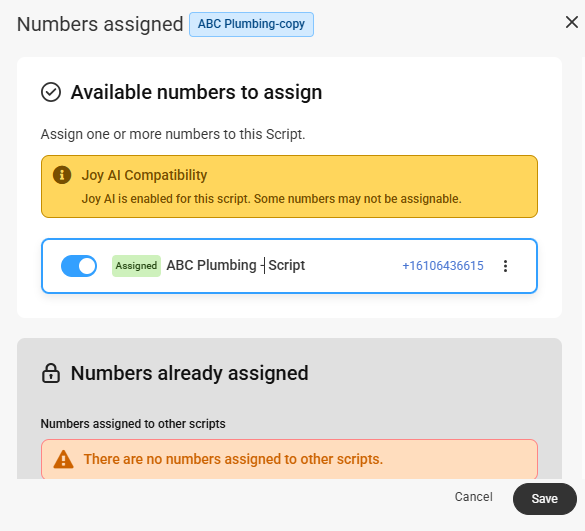Viewport: 585px width, 531px height.
Task: Click the Numbers already assigned heading
Action: [190, 373]
